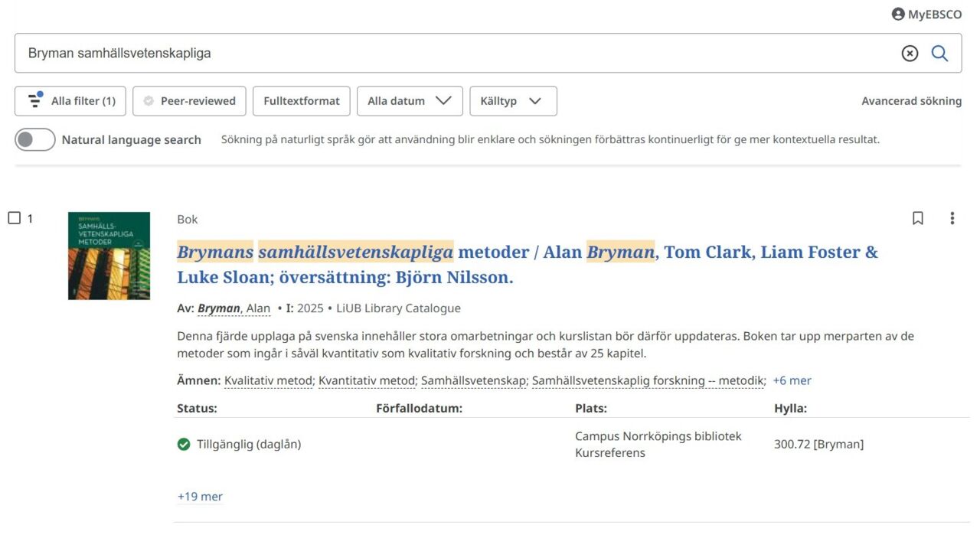Image resolution: width=980 pixels, height=551 pixels.
Task: Expand +19 mer to show more locations
Action: 199,496
